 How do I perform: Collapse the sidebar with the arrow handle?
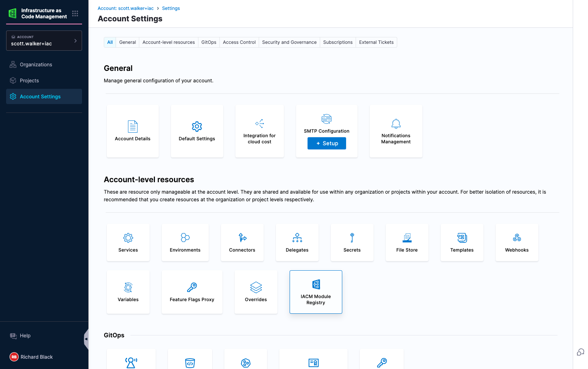tap(86, 339)
